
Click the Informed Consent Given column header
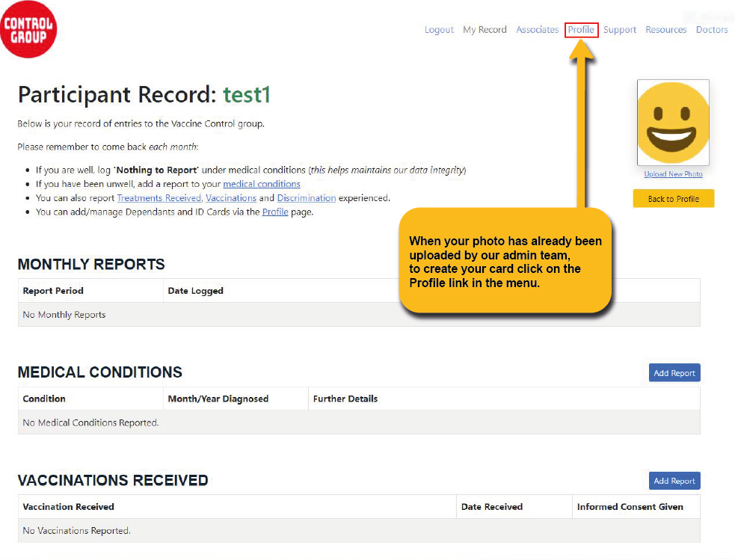point(630,507)
